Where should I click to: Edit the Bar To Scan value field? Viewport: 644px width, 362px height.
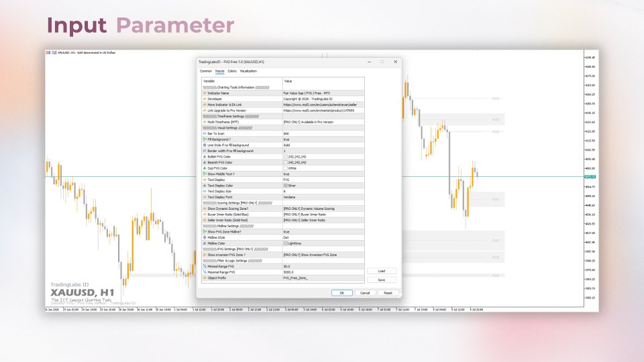pyautogui.click(x=323, y=133)
